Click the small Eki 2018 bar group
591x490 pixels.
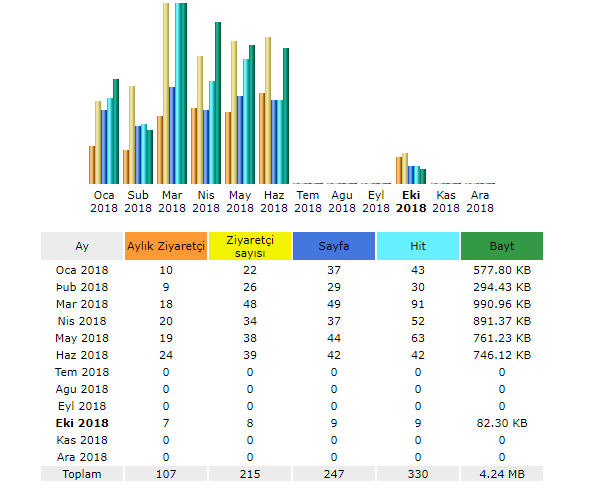tap(411, 168)
